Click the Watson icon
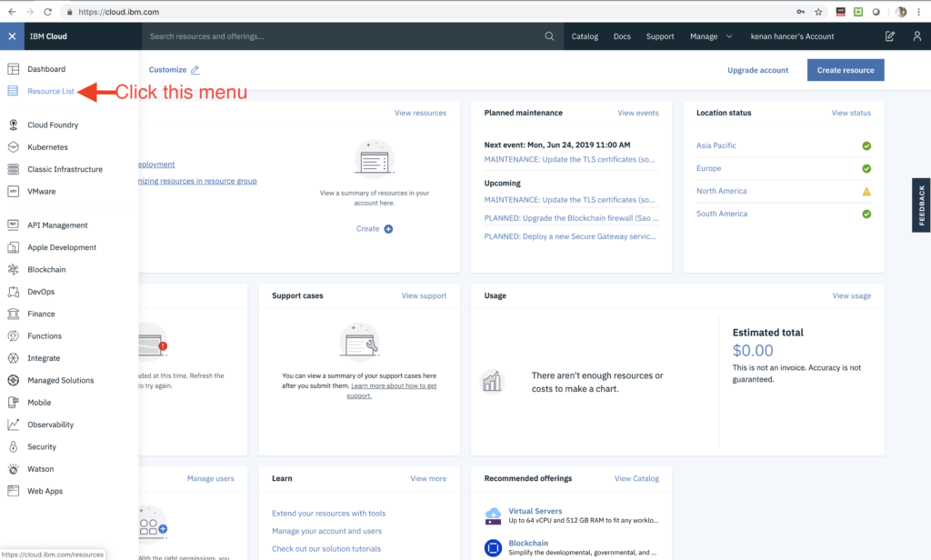Image resolution: width=931 pixels, height=560 pixels. (x=13, y=468)
